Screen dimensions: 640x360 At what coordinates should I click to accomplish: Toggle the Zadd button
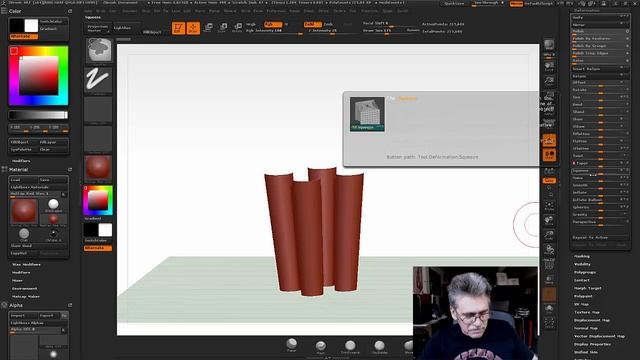pyautogui.click(x=312, y=24)
